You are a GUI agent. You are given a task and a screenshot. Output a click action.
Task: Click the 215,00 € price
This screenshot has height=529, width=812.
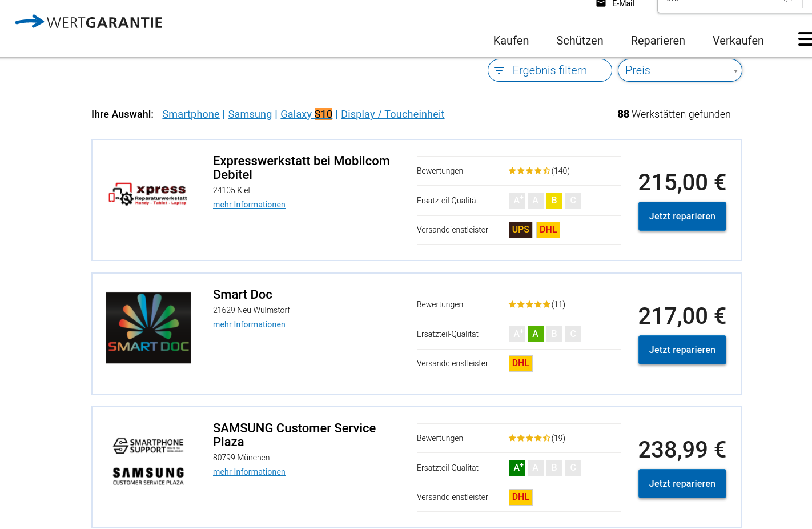[x=682, y=183]
